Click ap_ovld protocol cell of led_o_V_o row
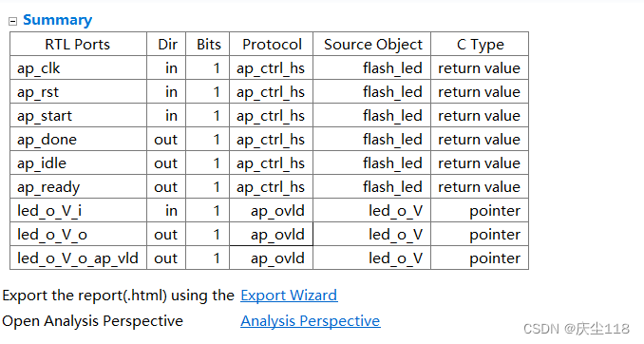Viewport: 644px width, 344px height. pyautogui.click(x=272, y=235)
